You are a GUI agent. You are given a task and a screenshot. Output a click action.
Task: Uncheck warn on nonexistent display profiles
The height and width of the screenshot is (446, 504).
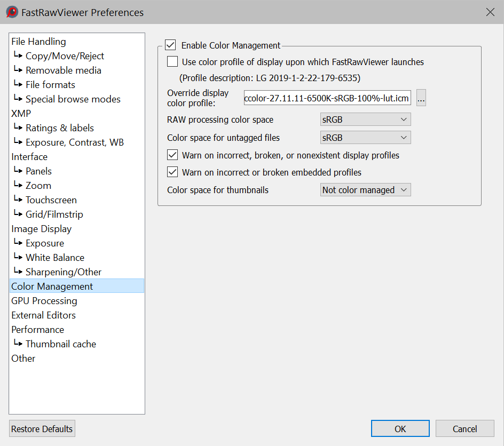click(172, 155)
